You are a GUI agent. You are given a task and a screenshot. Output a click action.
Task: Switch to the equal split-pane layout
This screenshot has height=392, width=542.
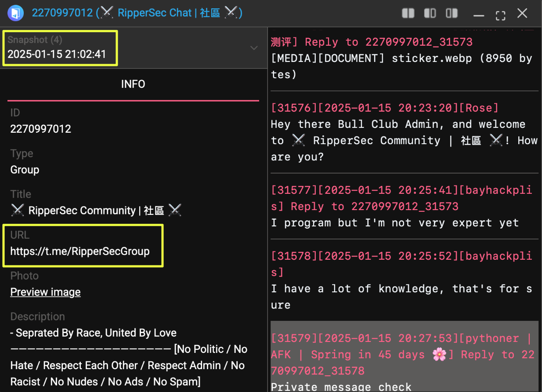[408, 14]
